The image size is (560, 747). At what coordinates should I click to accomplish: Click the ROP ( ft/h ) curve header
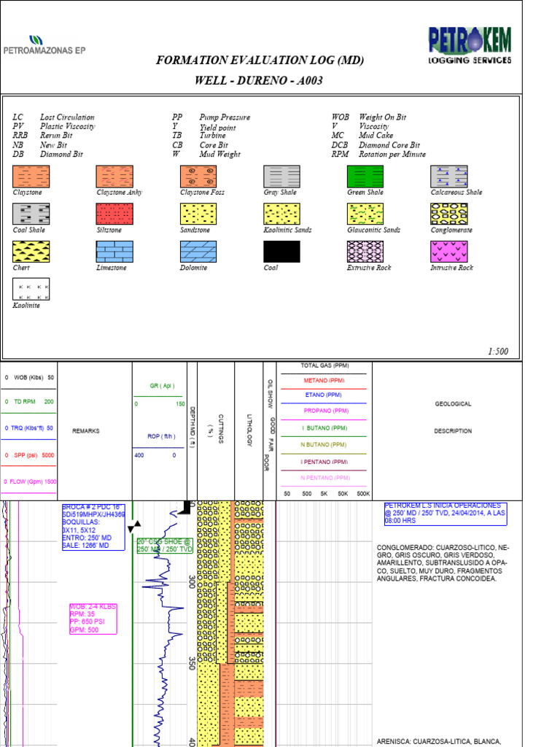pyautogui.click(x=161, y=436)
